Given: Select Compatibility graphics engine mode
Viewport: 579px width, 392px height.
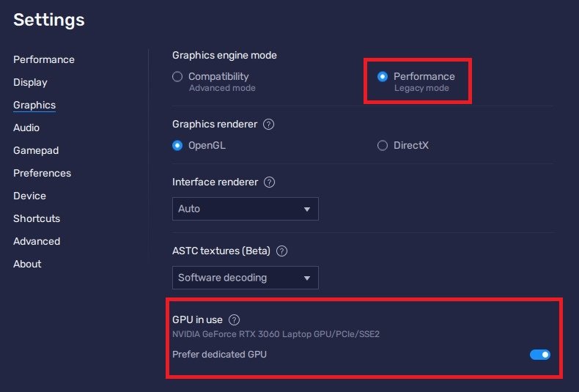Looking at the screenshot, I should click(177, 77).
